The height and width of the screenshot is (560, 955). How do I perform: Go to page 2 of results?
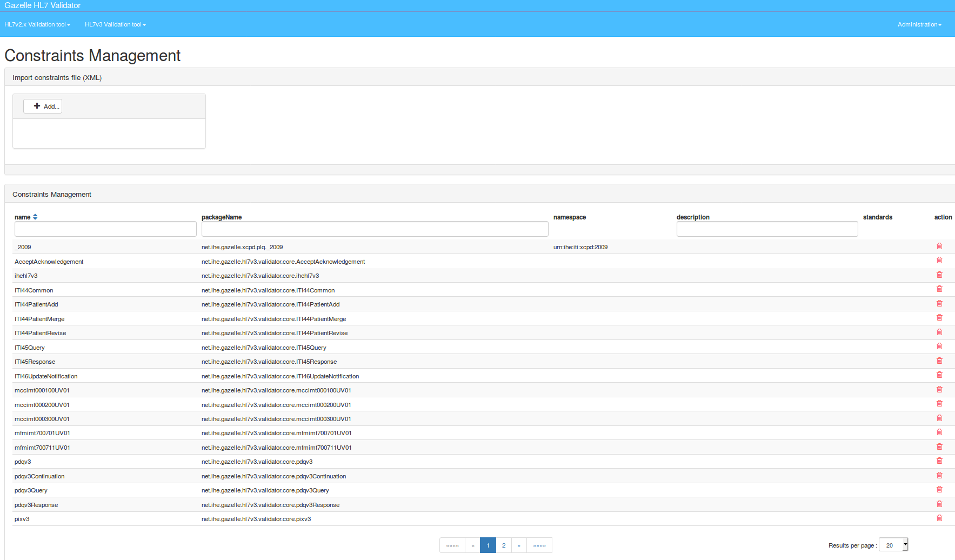coord(503,545)
